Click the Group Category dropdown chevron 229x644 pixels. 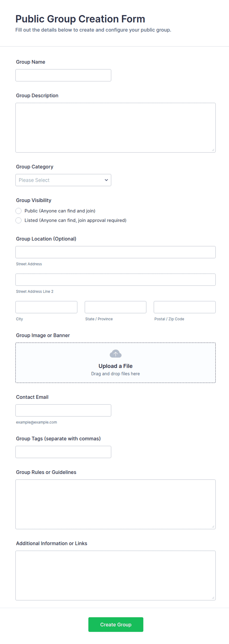(x=106, y=180)
